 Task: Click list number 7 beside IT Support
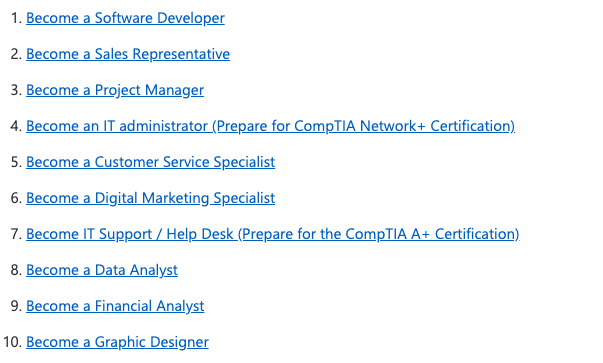point(17,234)
